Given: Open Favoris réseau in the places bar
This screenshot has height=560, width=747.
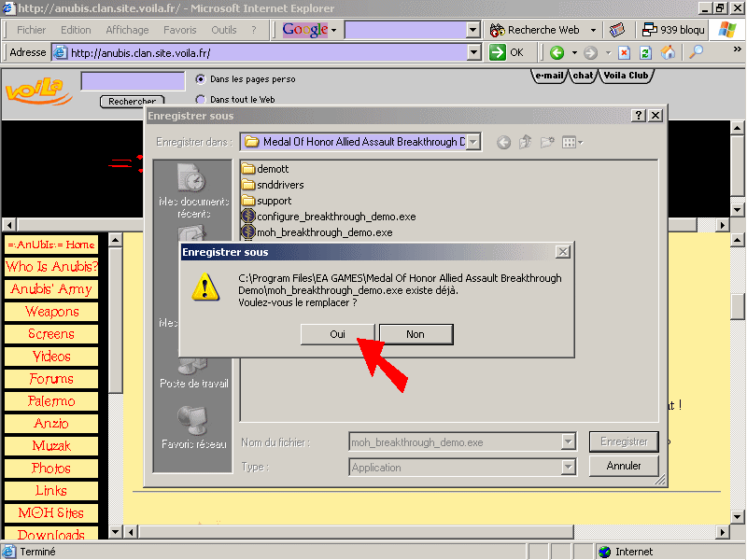Looking at the screenshot, I should (193, 427).
